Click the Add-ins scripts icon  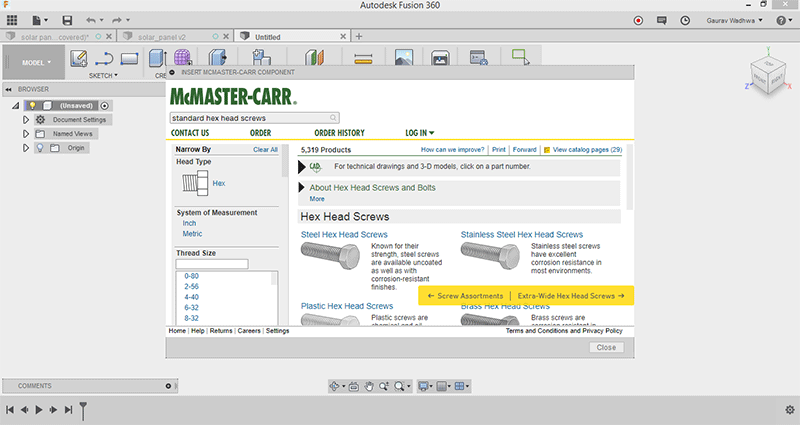479,57
